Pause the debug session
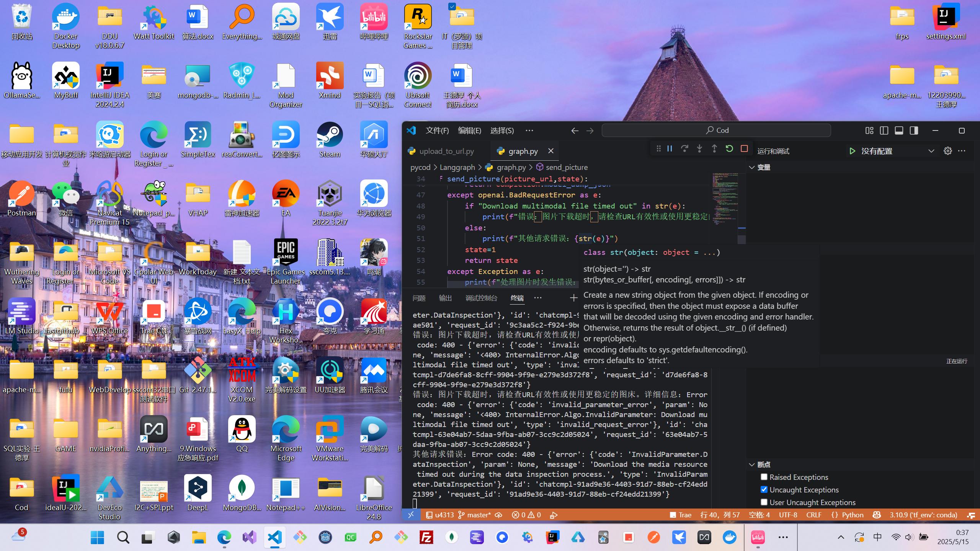This screenshot has height=551, width=980. click(x=670, y=149)
